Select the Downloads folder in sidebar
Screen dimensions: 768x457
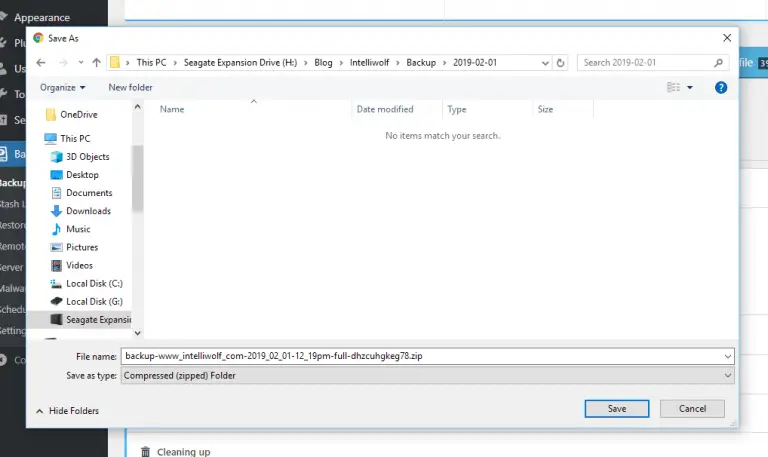[87, 211]
